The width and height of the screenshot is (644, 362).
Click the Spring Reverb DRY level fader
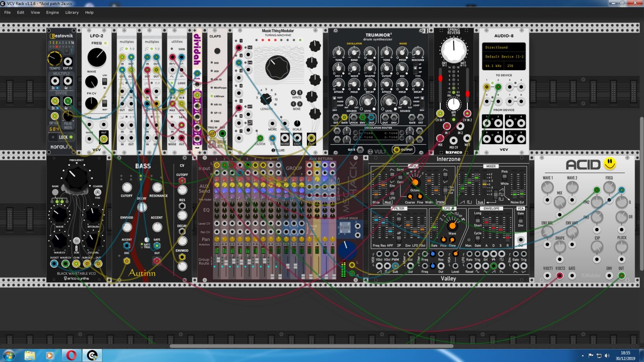pos(440,79)
